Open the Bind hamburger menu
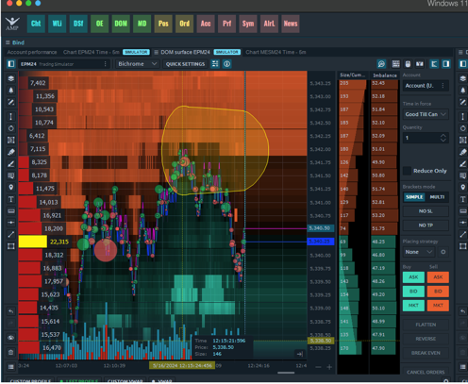The width and height of the screenshot is (468, 384). pos(8,43)
